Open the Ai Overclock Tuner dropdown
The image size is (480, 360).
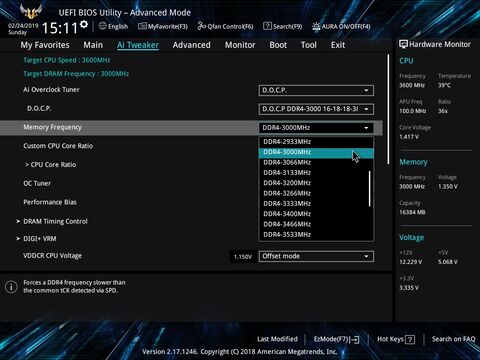(x=316, y=90)
